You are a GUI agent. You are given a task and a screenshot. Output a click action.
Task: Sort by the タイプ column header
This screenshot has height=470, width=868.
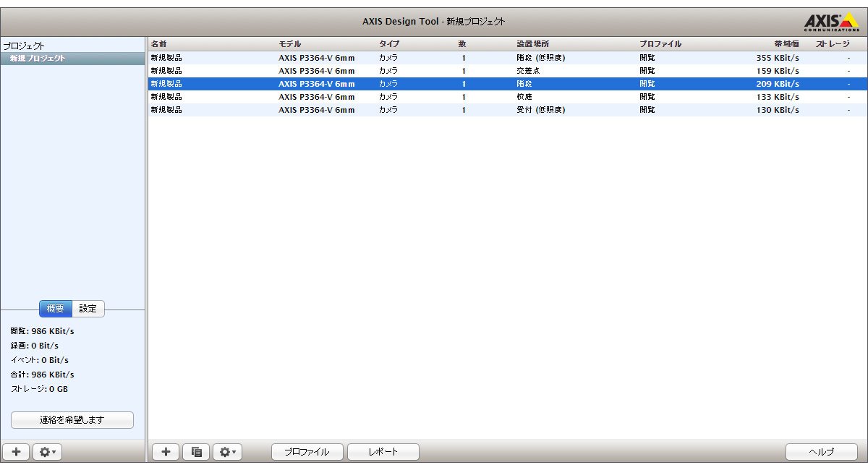click(389, 44)
